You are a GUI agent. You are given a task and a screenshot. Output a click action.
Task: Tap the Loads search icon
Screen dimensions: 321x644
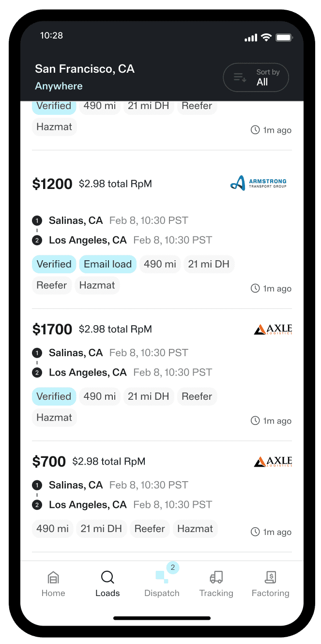point(107,578)
